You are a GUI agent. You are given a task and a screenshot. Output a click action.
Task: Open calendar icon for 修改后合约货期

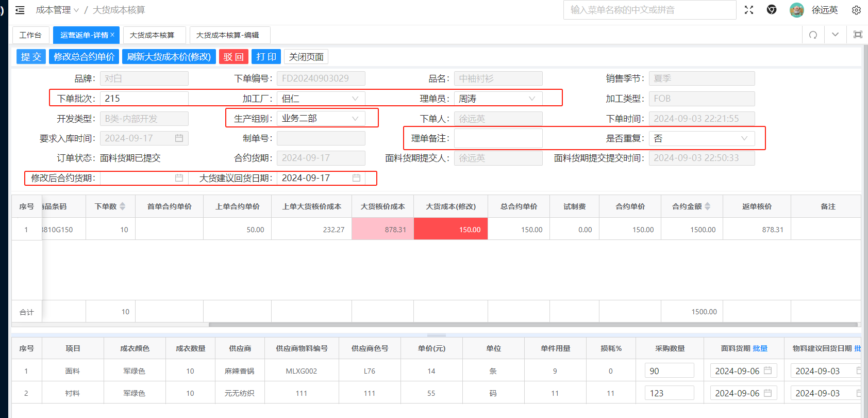tap(179, 178)
